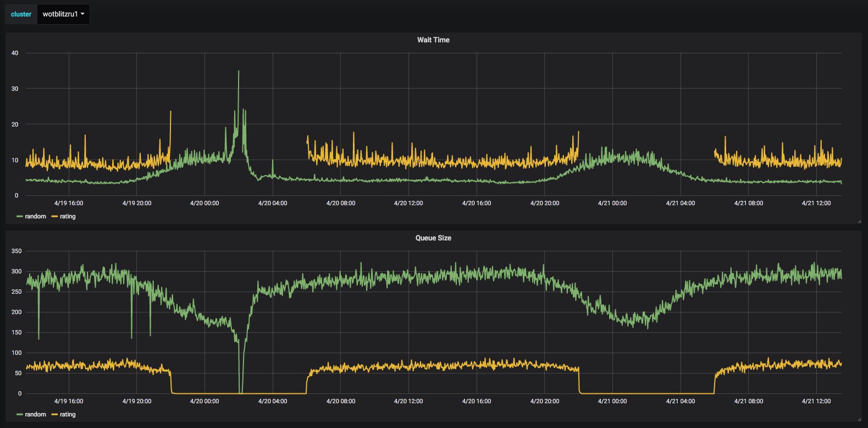Click the 4/20 16:00 label under Queue Size
868x428 pixels.
click(x=477, y=401)
